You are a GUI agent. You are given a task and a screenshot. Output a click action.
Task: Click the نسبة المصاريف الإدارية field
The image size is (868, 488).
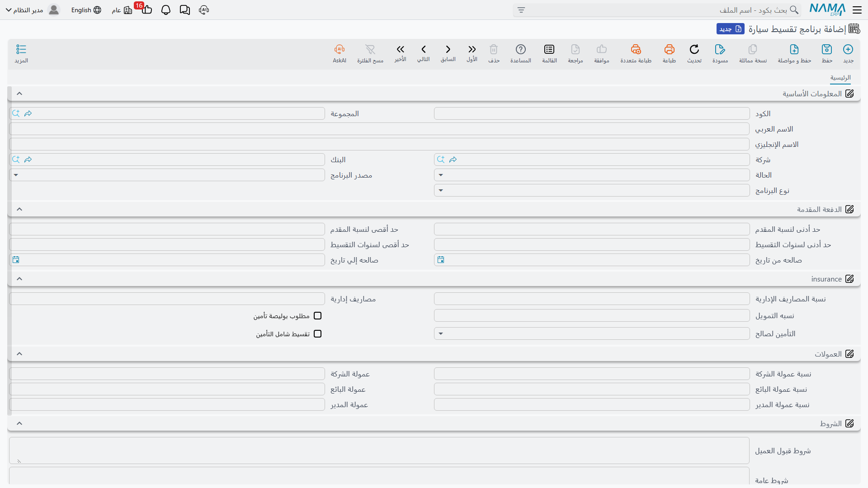coord(592,299)
